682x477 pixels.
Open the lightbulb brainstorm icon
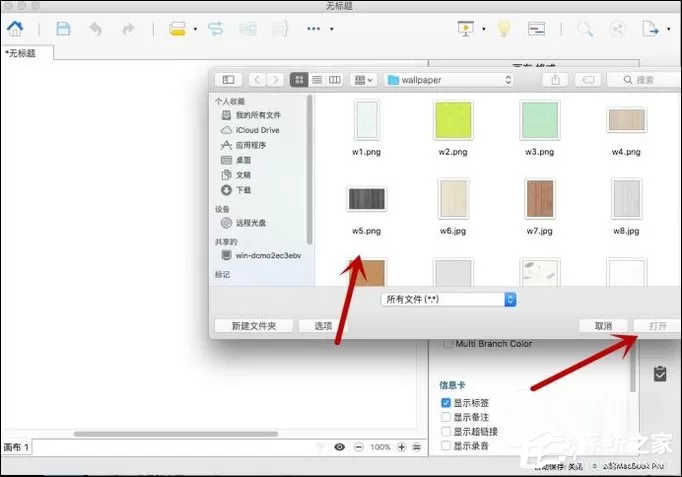click(x=504, y=29)
